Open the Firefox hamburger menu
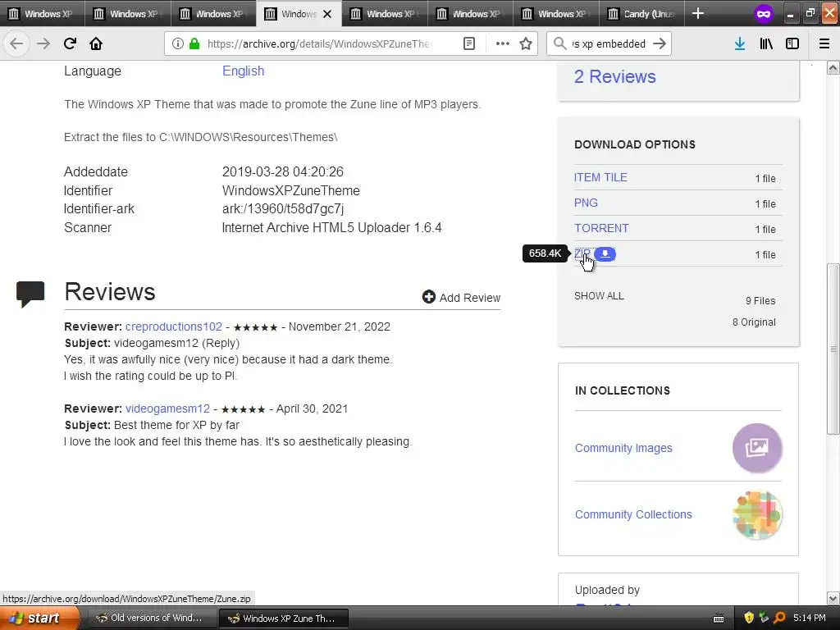 click(824, 43)
